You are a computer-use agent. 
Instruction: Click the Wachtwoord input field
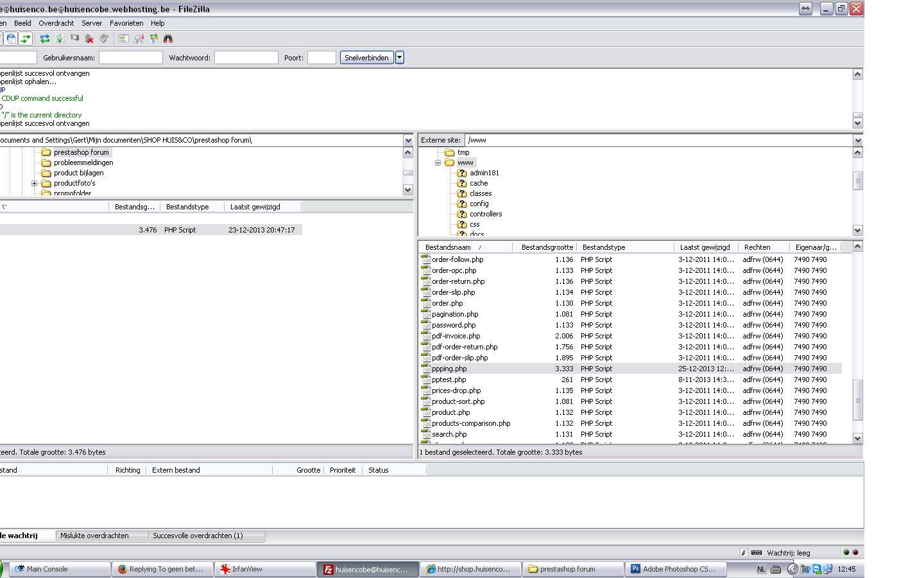point(246,57)
